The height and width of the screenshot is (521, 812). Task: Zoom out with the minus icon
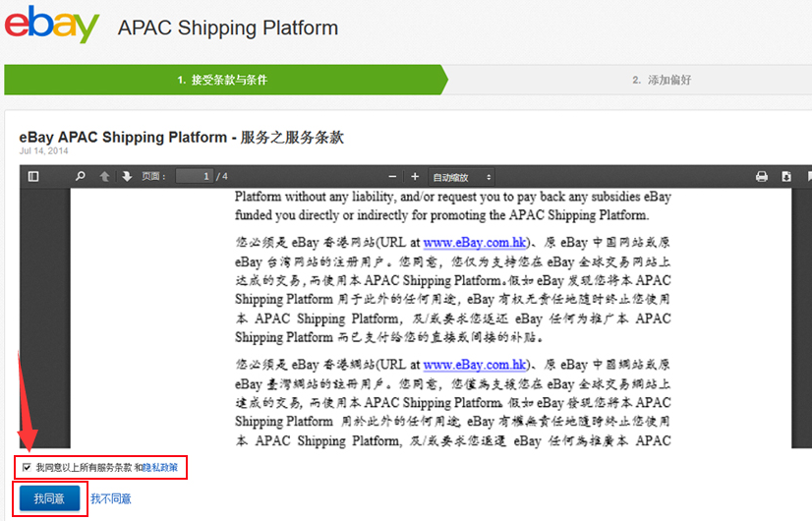tap(390, 176)
